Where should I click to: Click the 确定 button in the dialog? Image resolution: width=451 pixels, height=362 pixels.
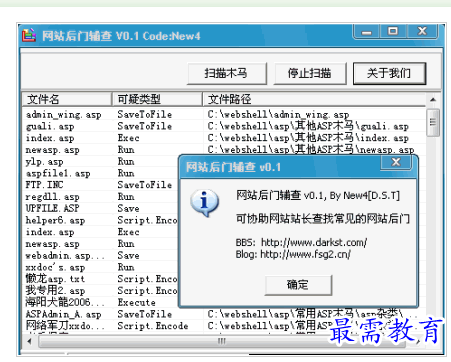[298, 285]
